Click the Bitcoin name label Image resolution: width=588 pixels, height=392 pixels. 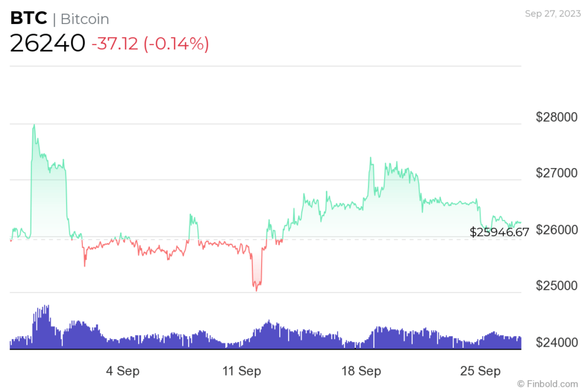(85, 19)
